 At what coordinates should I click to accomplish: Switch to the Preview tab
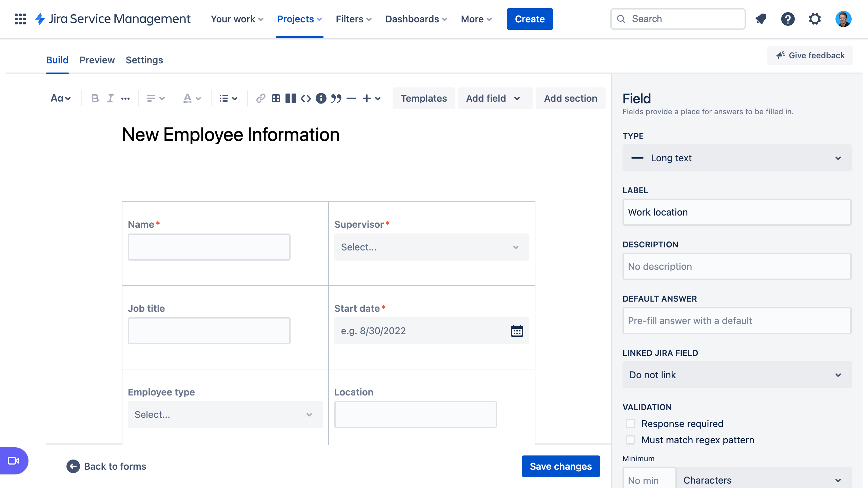(x=97, y=60)
